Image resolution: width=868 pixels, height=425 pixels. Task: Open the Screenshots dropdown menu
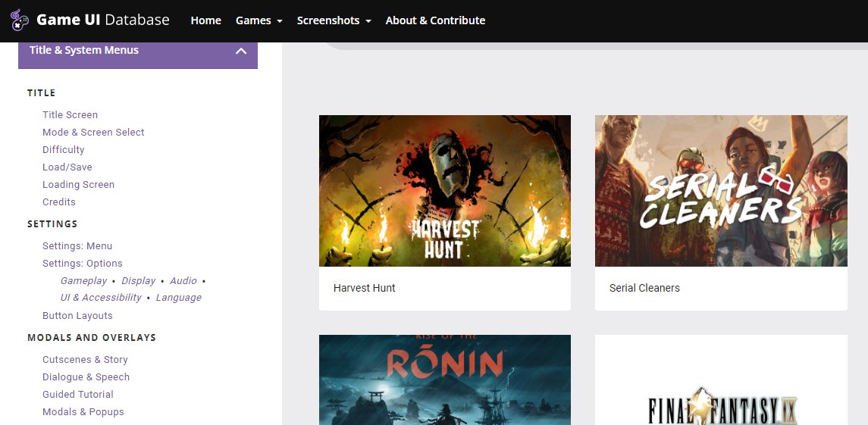tap(334, 20)
